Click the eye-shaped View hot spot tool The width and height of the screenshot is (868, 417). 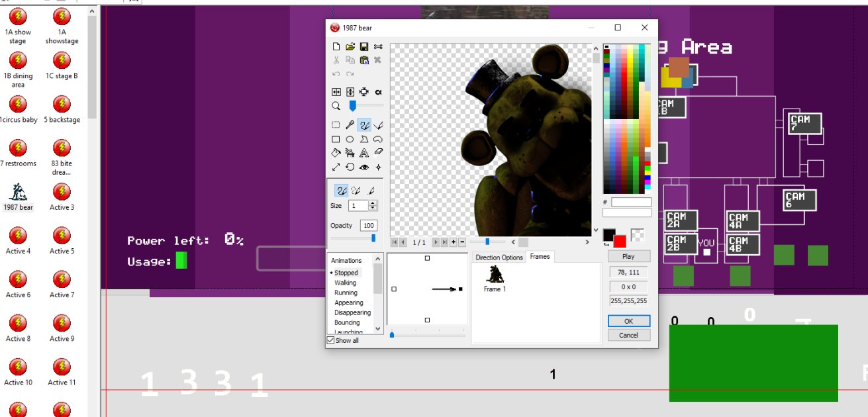[x=364, y=167]
